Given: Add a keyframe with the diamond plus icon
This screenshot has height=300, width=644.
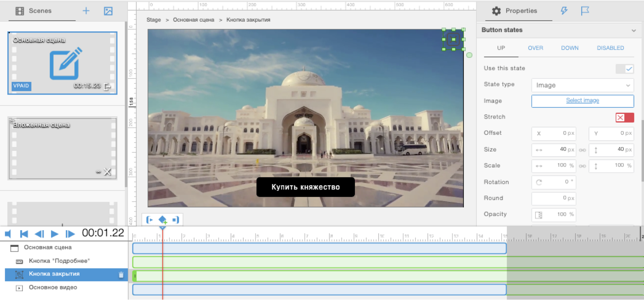Looking at the screenshot, I should (x=163, y=220).
